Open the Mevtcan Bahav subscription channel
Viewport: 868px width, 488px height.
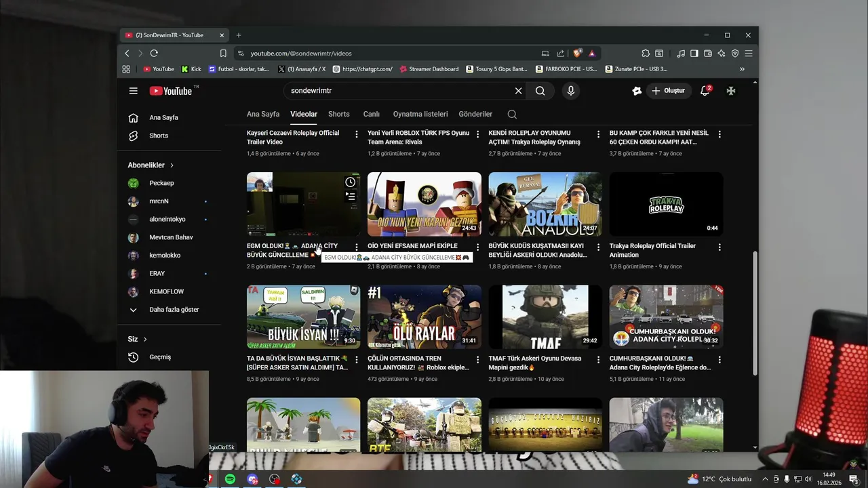pos(171,237)
